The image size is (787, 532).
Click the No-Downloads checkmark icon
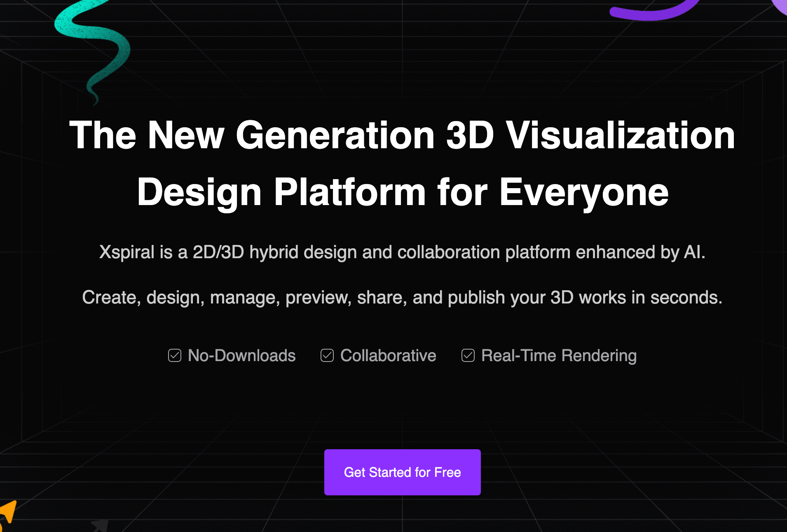(175, 355)
